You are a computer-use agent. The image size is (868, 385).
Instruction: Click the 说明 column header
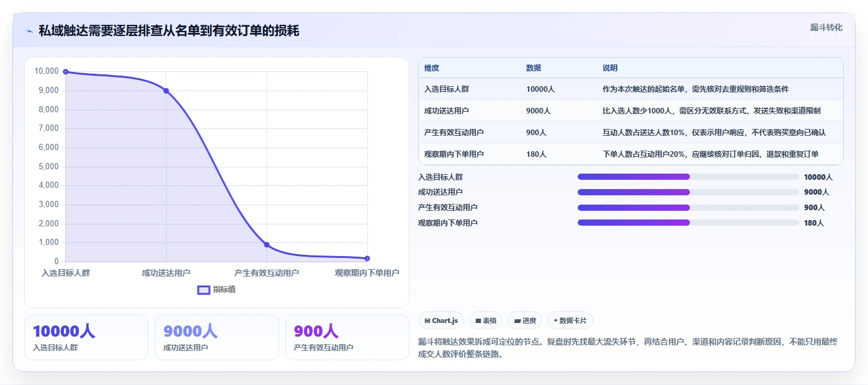click(610, 68)
